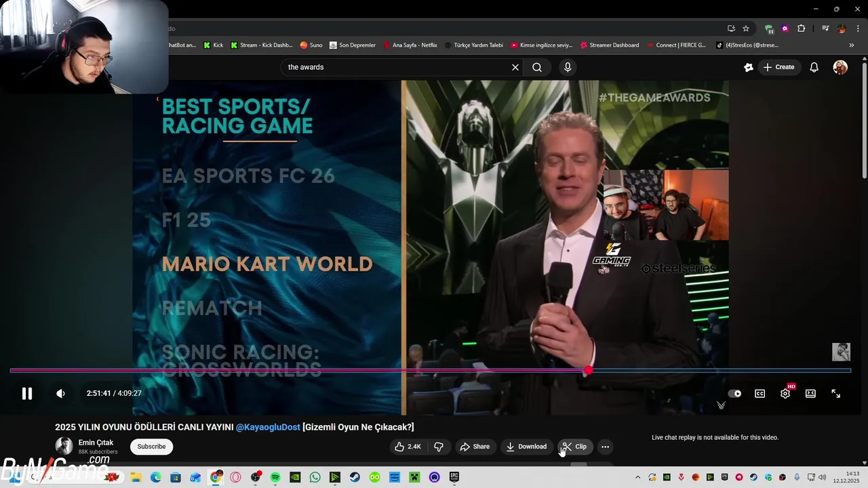Open the taskbar clock 14:13

[848, 477]
